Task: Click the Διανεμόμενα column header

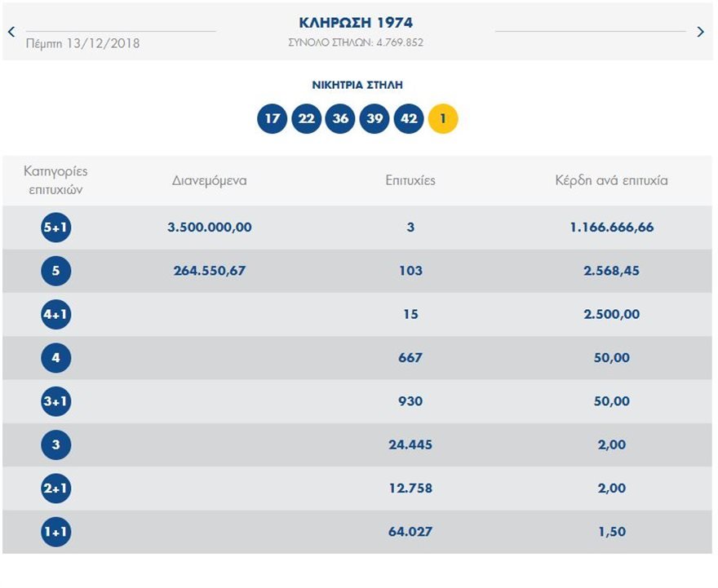Action: (214, 180)
